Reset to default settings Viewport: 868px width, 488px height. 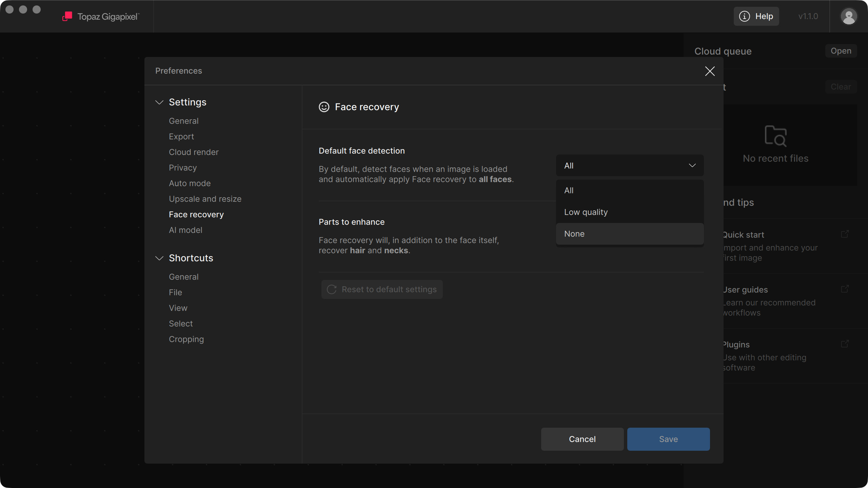[x=382, y=289]
